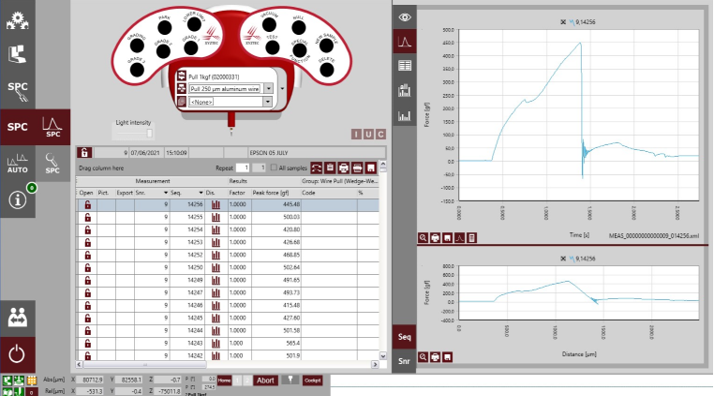This screenshot has width=714, height=396.
Task: Toggle lock icon for sequence 14256
Action: [87, 205]
